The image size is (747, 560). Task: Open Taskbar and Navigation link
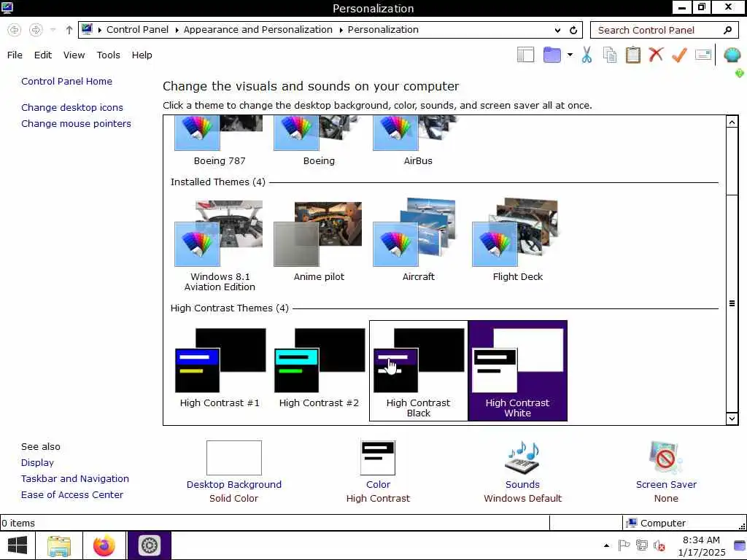click(75, 479)
